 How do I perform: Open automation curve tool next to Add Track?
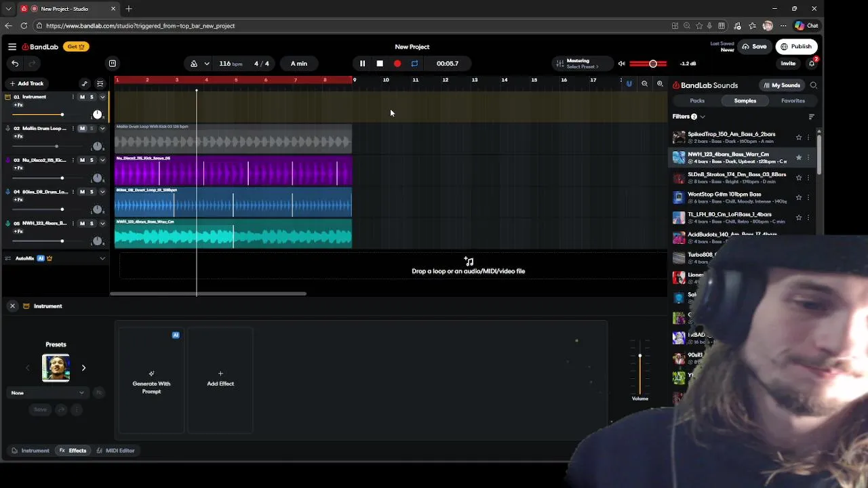pyautogui.click(x=84, y=84)
